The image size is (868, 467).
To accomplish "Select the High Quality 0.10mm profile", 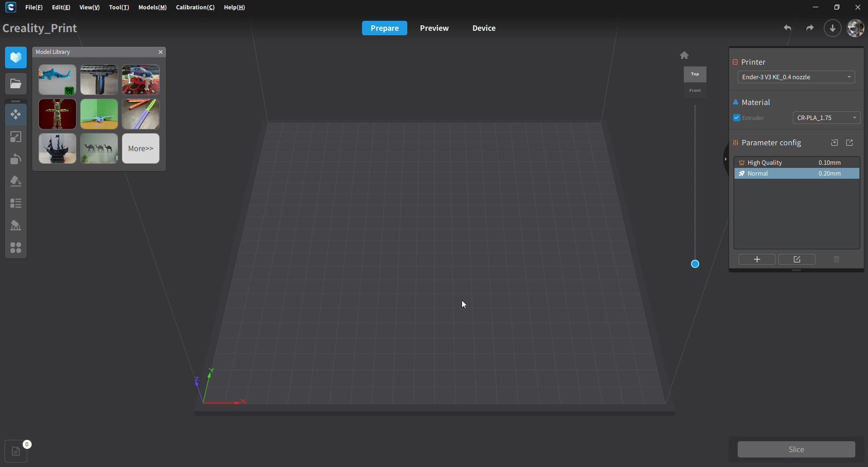I will pos(796,162).
